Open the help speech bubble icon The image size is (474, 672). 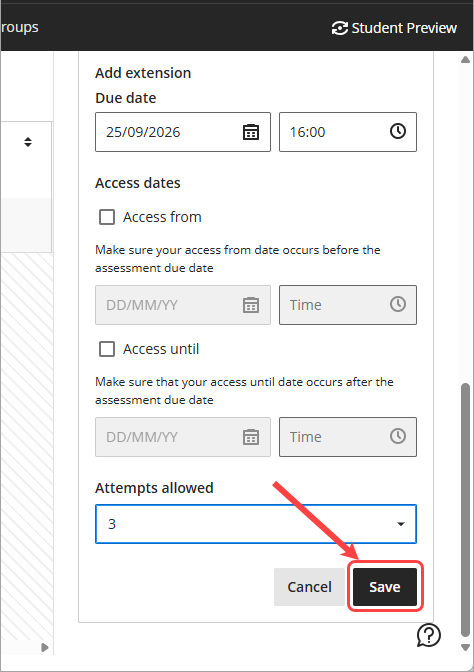pyautogui.click(x=429, y=635)
